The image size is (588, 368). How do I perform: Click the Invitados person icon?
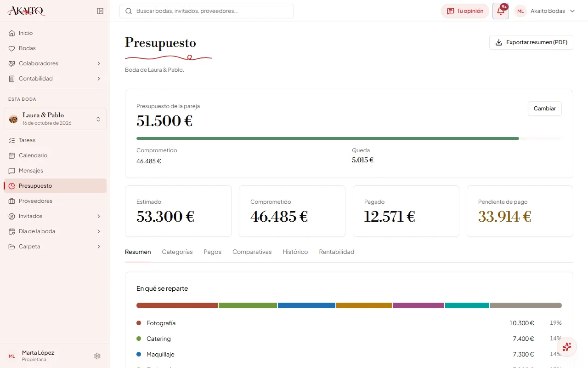[x=12, y=216]
